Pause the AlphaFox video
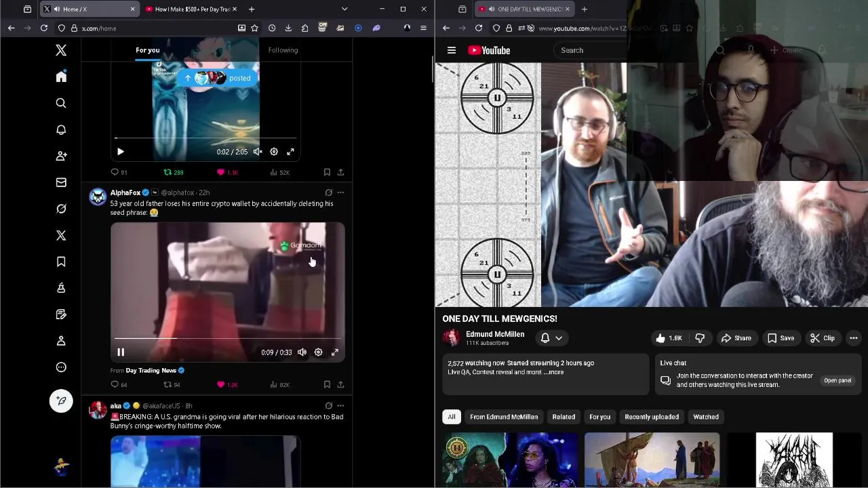The height and width of the screenshot is (488, 868). 121,352
